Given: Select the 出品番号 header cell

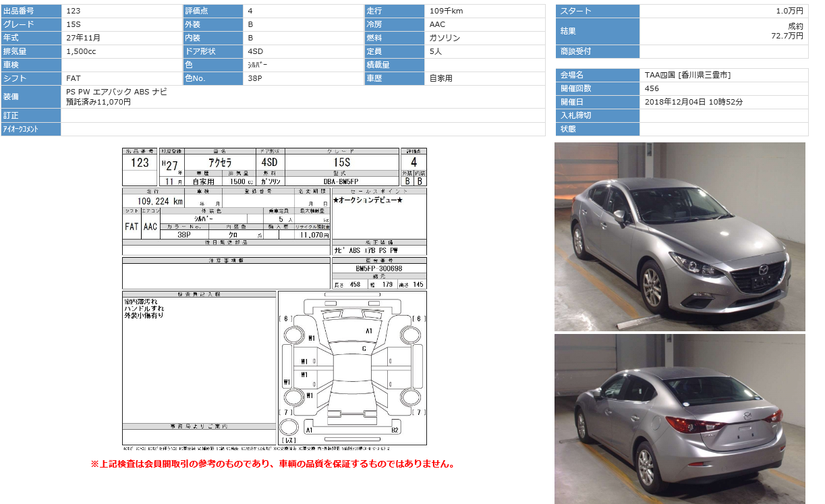Looking at the screenshot, I should point(31,11).
